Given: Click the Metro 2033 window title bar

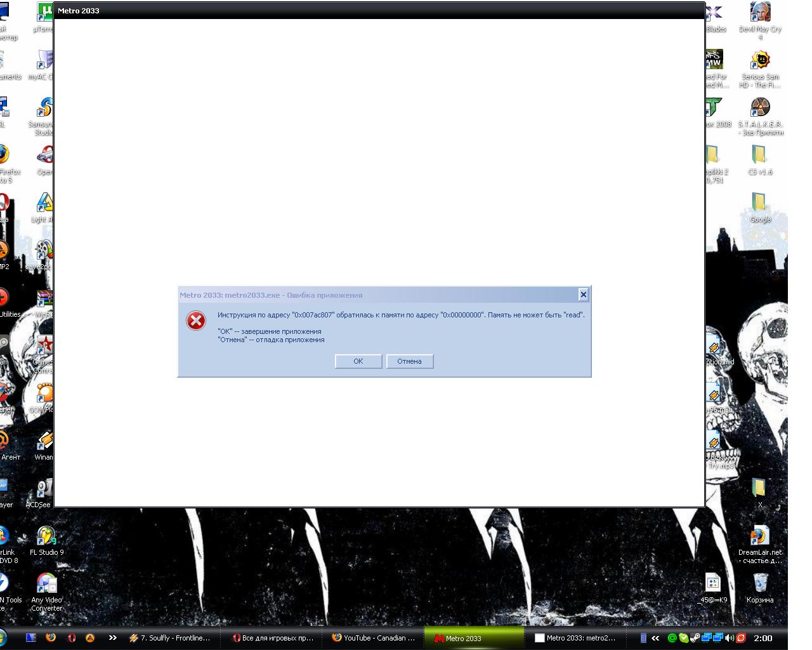Looking at the screenshot, I should pyautogui.click(x=379, y=10).
